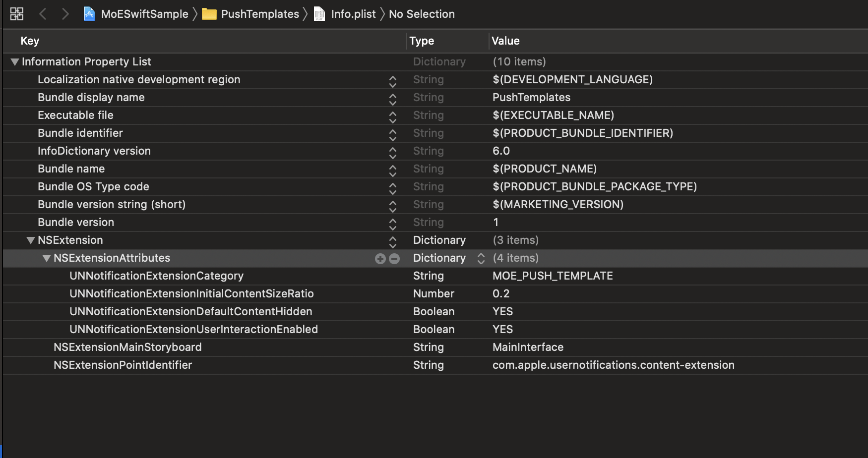Select the InfoDictionary version key
The image size is (868, 458).
(94, 151)
